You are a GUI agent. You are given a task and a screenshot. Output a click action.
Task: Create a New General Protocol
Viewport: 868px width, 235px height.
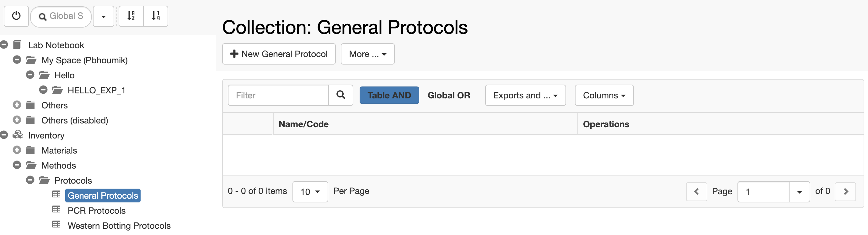point(279,54)
